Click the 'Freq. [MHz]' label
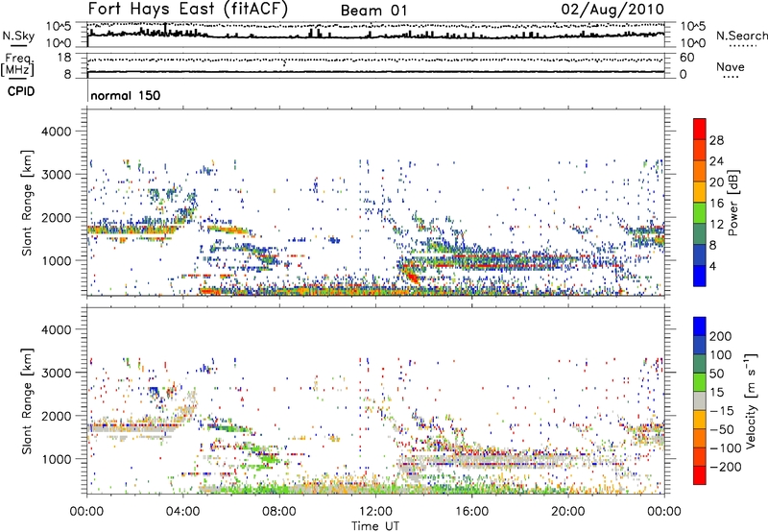The height and width of the screenshot is (532, 768). [17, 65]
